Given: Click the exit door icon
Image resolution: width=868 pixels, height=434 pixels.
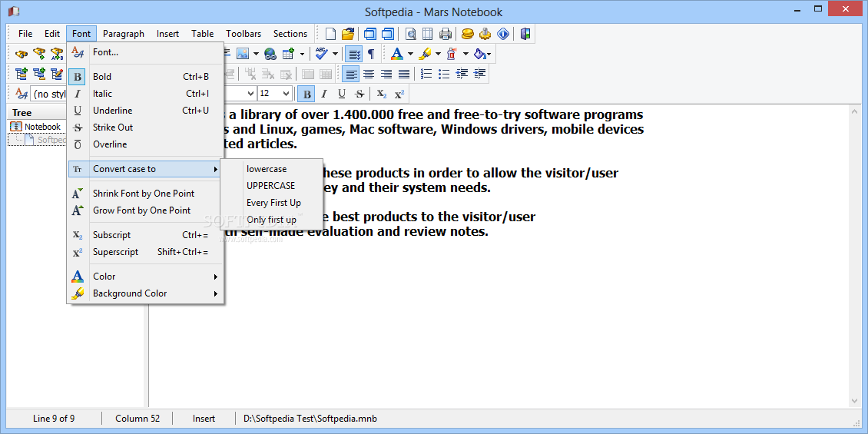Looking at the screenshot, I should point(525,34).
